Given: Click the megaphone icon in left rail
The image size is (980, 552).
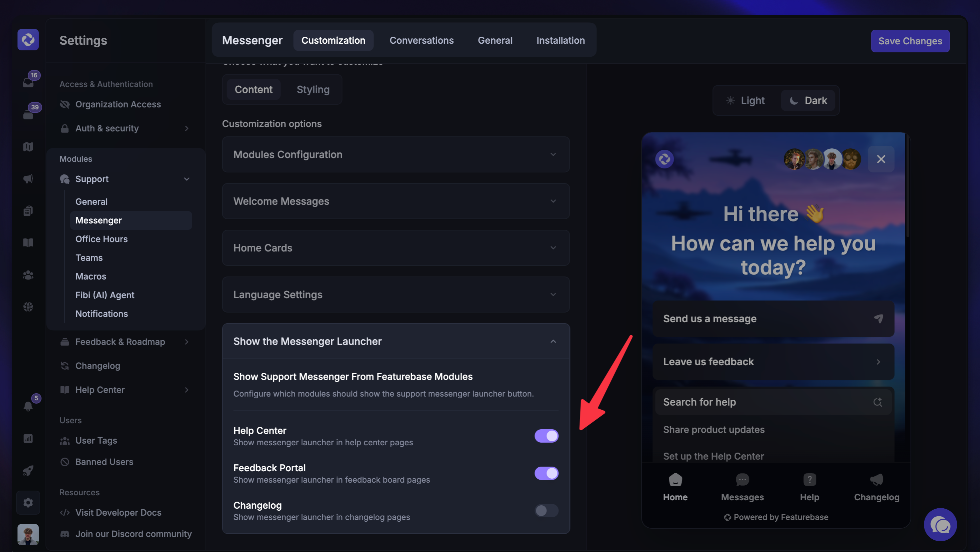Looking at the screenshot, I should 28,178.
